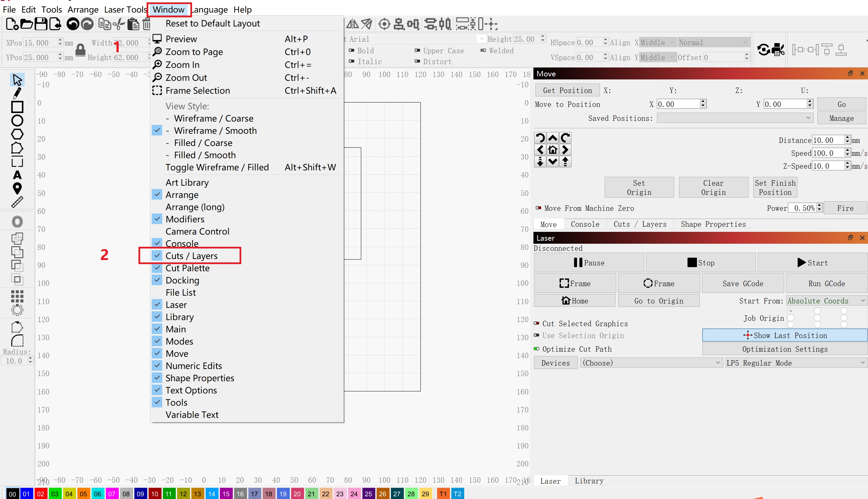
Task: Open the Align X Middle dropdown
Action: point(657,42)
